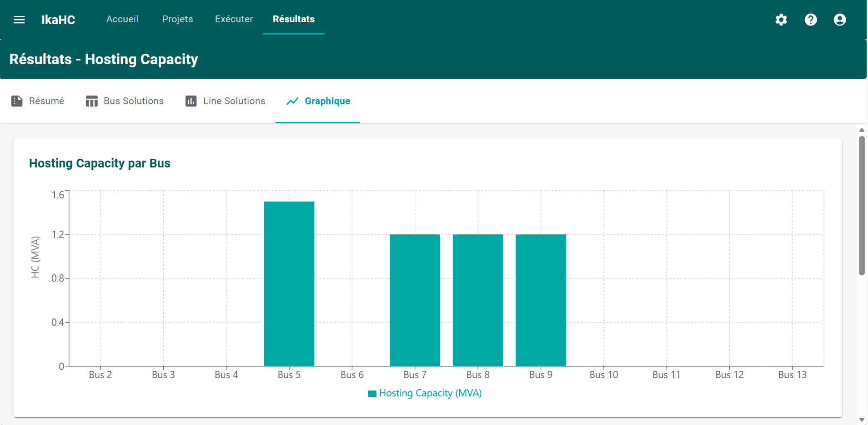Viewport: 868px width, 425px height.
Task: Switch to the Bus Solutions tab
Action: click(125, 101)
